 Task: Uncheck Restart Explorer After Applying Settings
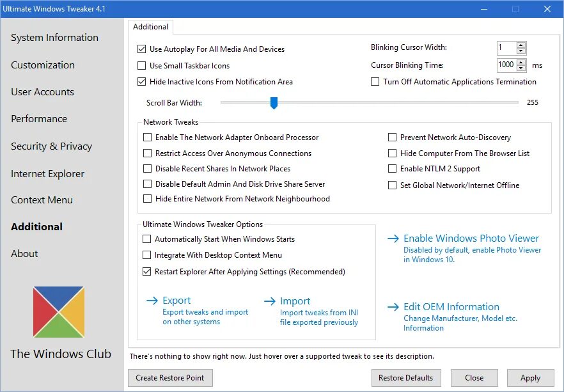tap(146, 272)
